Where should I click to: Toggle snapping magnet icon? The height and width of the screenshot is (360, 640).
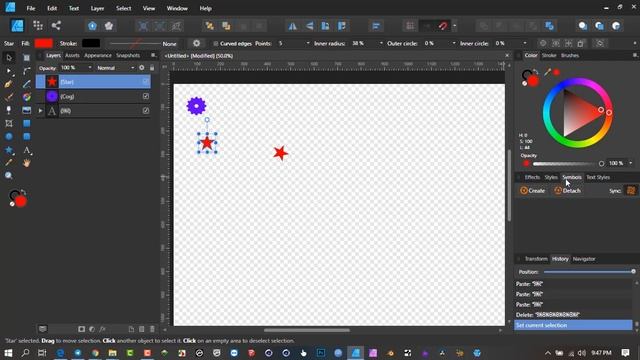443,26
